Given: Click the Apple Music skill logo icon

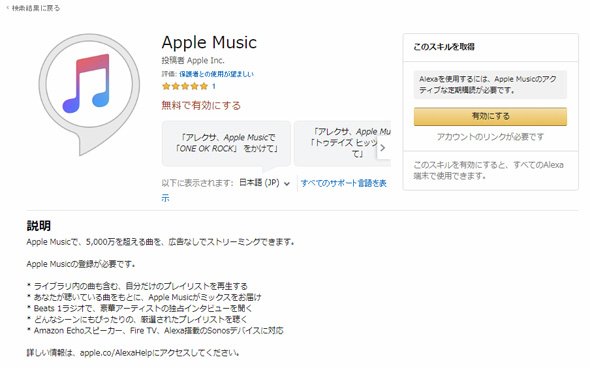Looking at the screenshot, I should tap(89, 94).
